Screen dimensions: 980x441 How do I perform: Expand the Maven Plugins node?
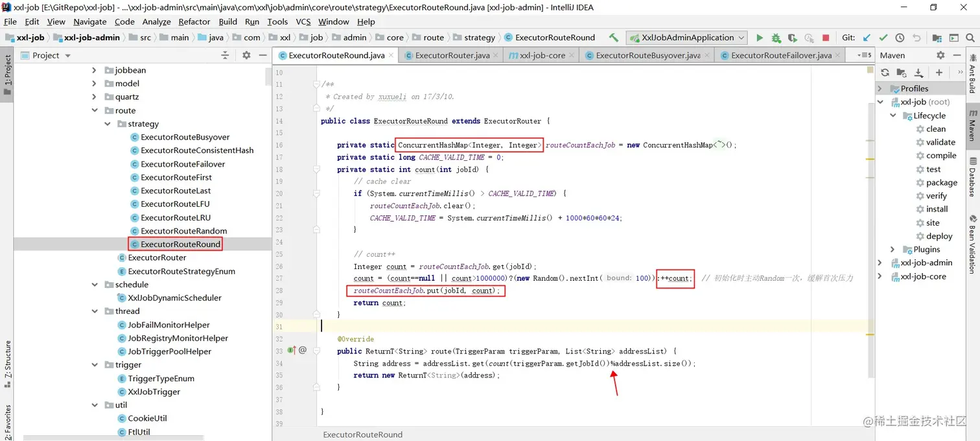click(x=892, y=250)
